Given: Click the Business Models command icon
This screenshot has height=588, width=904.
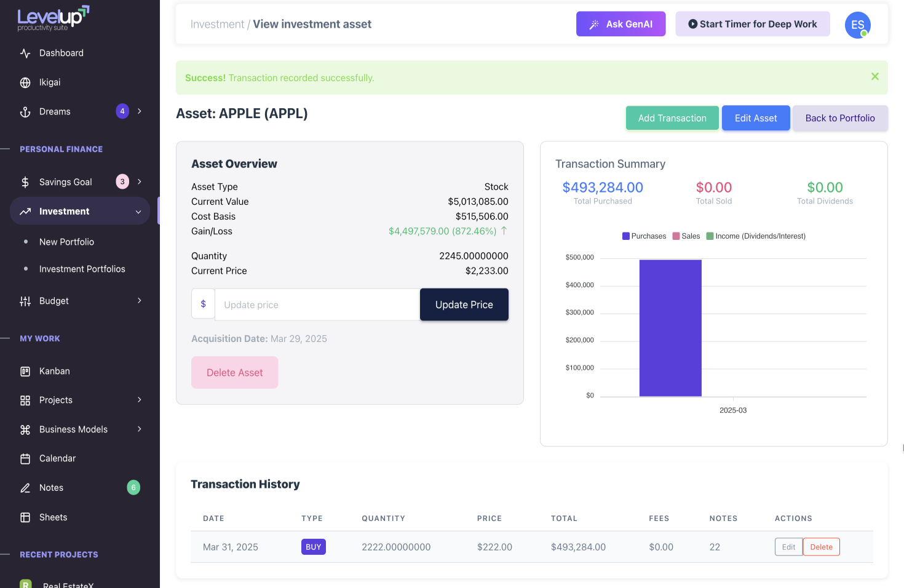Looking at the screenshot, I should point(25,430).
